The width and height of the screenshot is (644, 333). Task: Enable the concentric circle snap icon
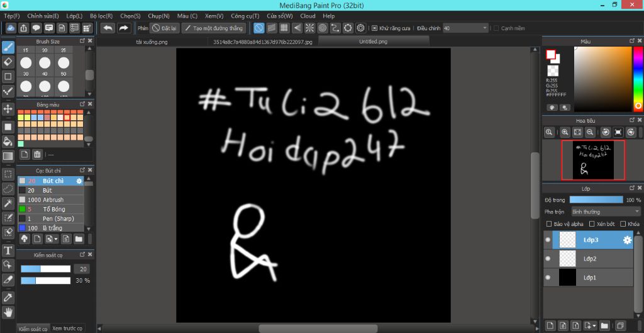point(323,28)
